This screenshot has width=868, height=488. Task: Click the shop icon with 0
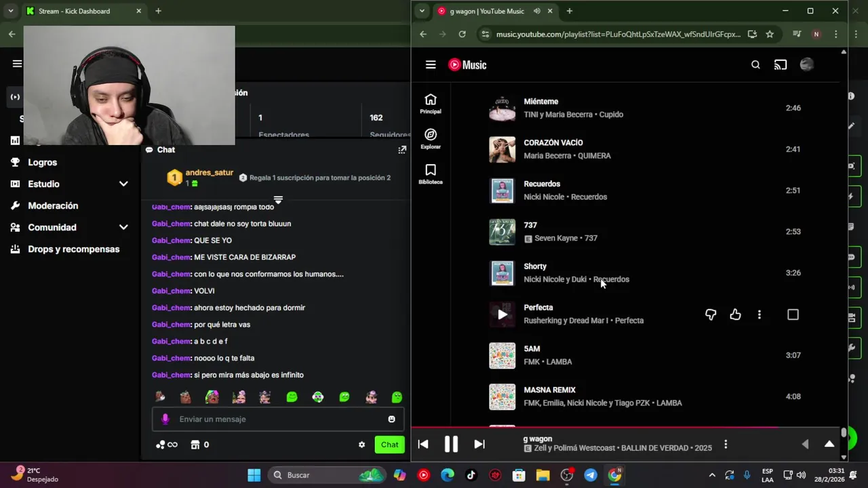199,445
